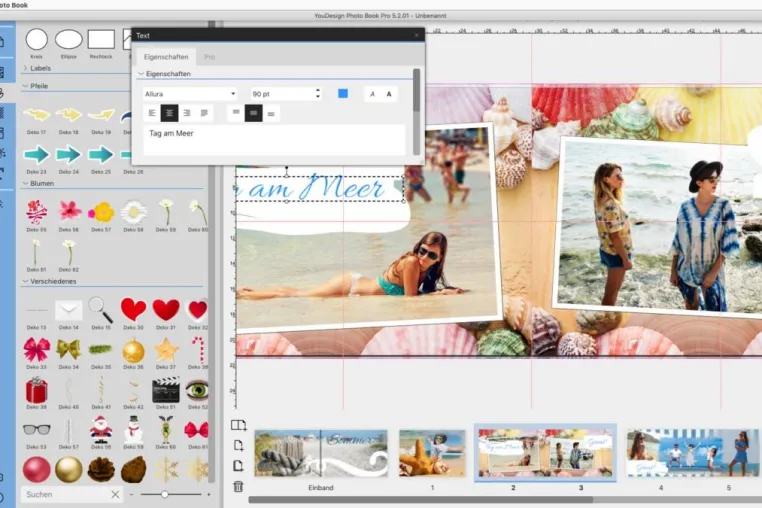762x508 pixels.
Task: Choose the Deko 51 clapperboard
Action: [x=166, y=390]
